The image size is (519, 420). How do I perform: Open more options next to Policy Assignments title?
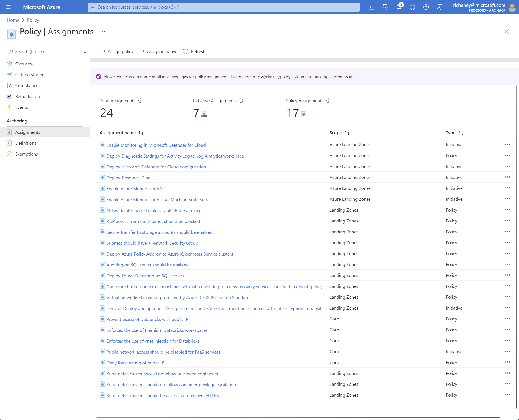click(x=104, y=32)
